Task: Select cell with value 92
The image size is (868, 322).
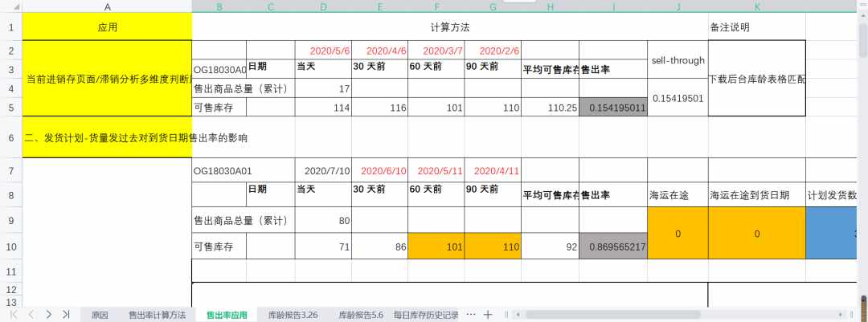Action: coord(551,247)
